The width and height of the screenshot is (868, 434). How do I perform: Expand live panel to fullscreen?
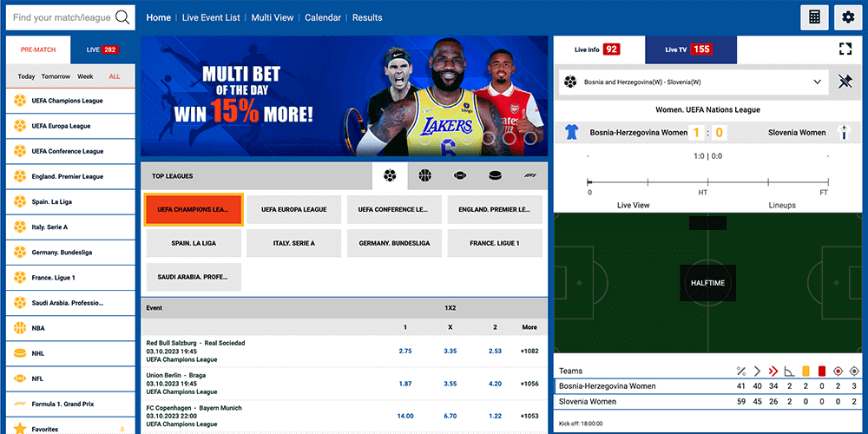pyautogui.click(x=845, y=49)
